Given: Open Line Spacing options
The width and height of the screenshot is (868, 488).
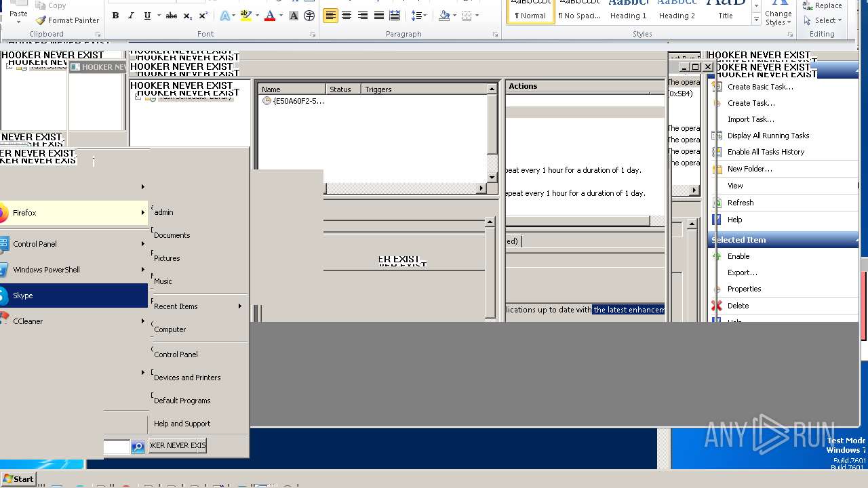Looking at the screenshot, I should click(419, 16).
